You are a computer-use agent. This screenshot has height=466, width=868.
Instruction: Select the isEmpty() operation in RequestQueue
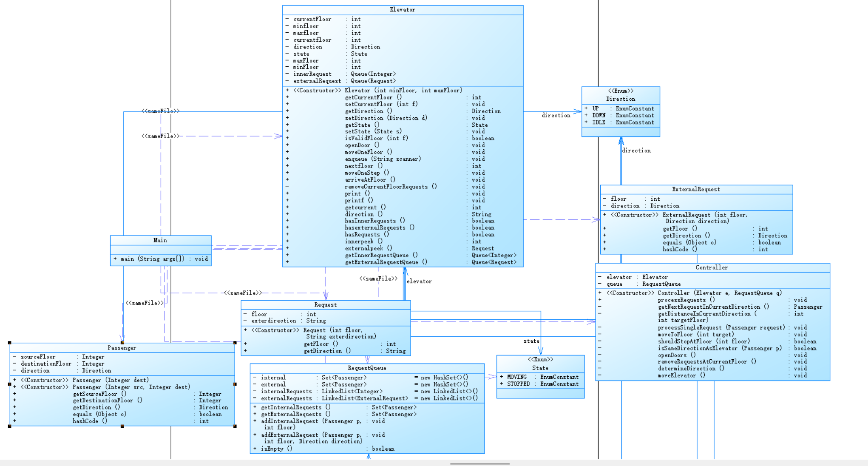[276, 449]
